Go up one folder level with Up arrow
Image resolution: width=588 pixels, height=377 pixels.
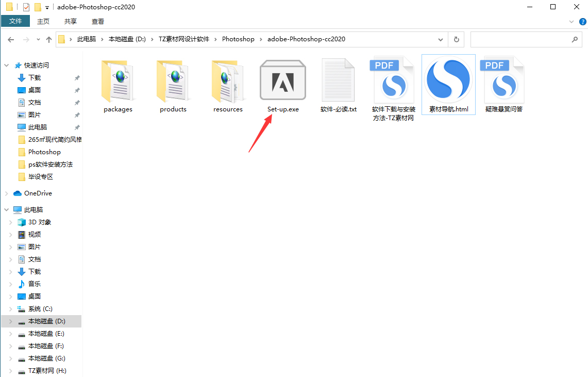[x=49, y=39]
